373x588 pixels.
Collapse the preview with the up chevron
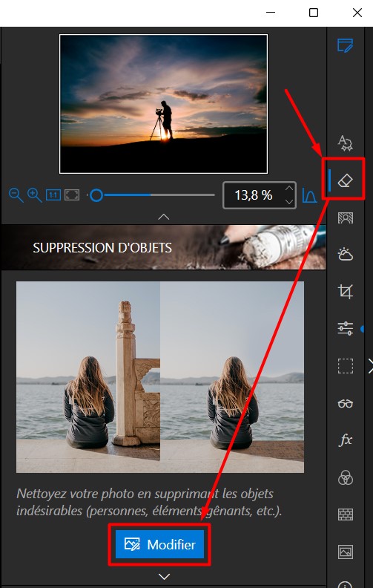(164, 217)
